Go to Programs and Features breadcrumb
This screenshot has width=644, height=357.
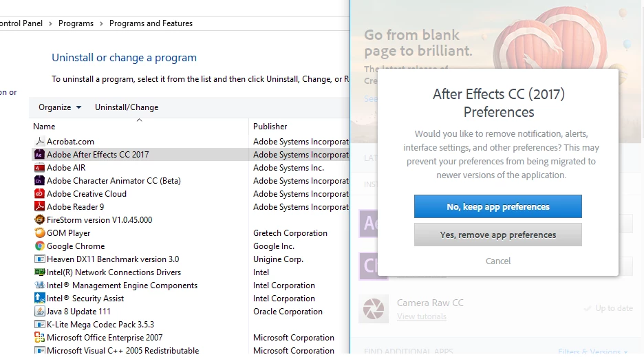[151, 23]
